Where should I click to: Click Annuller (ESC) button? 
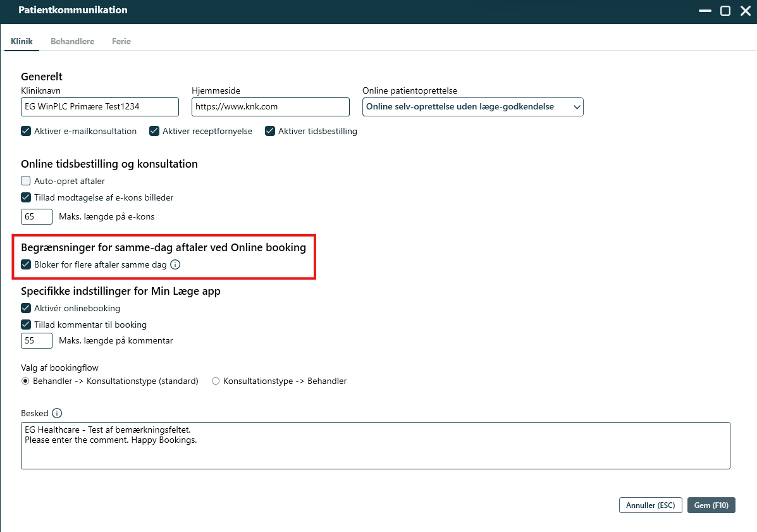pos(650,505)
